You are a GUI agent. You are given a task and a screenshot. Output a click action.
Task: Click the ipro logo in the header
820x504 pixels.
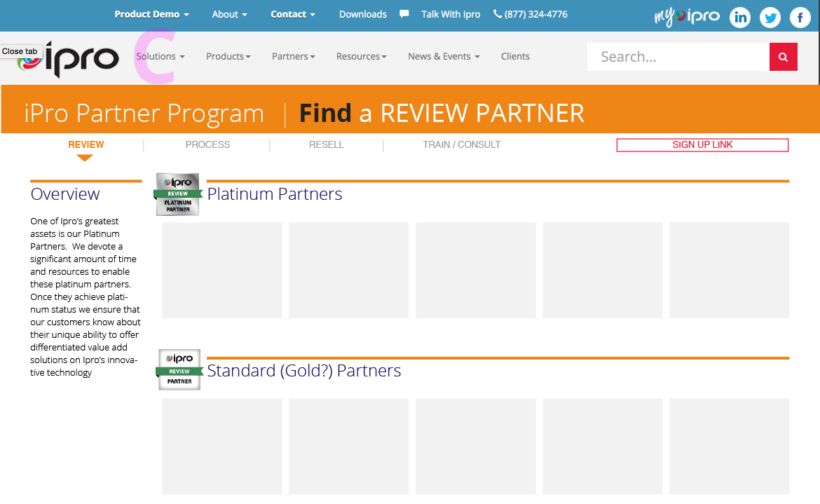(x=69, y=59)
